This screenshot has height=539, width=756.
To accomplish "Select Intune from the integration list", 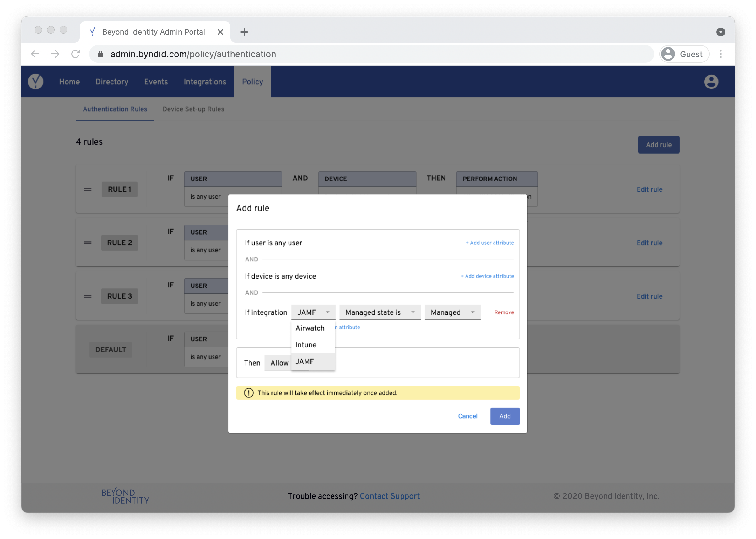I will coord(313,345).
